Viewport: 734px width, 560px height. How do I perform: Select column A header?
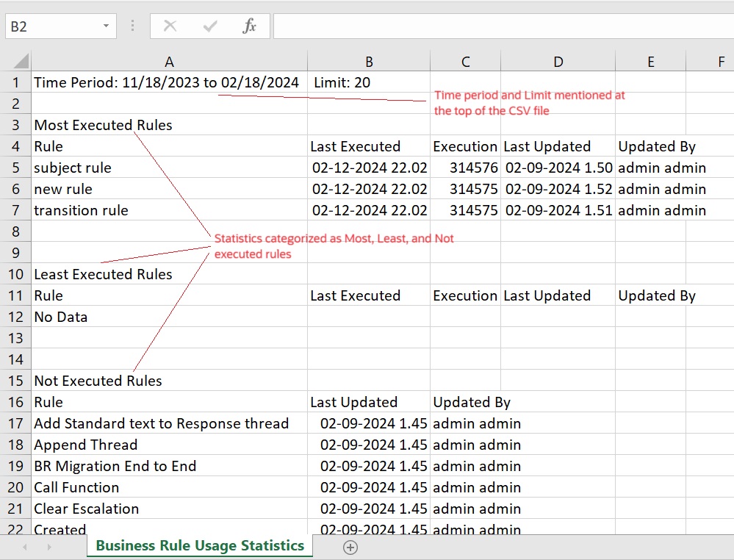coord(170,61)
